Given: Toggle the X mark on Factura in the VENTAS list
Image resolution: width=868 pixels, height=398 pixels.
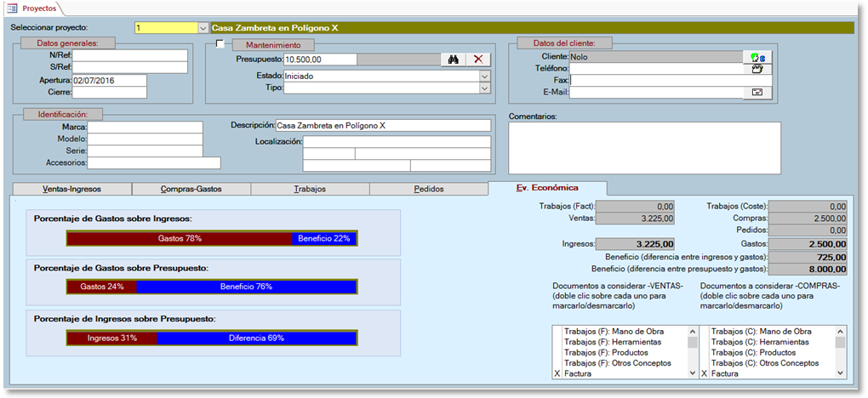Looking at the screenshot, I should (x=557, y=373).
